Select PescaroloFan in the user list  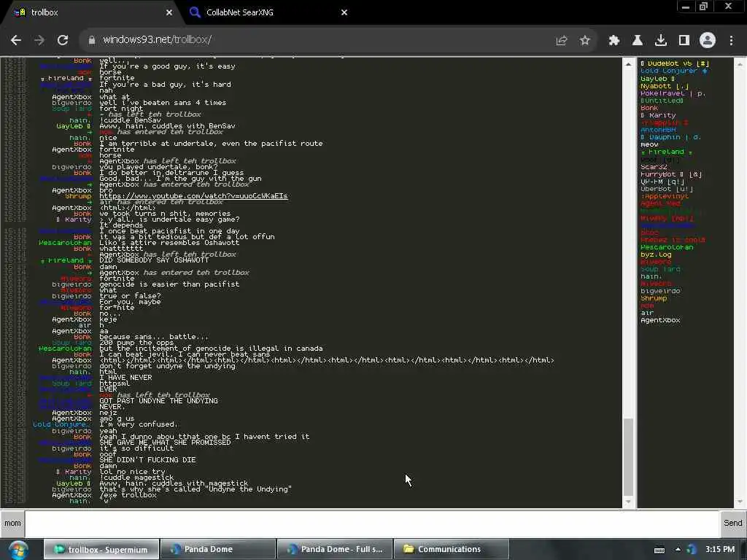667,247
